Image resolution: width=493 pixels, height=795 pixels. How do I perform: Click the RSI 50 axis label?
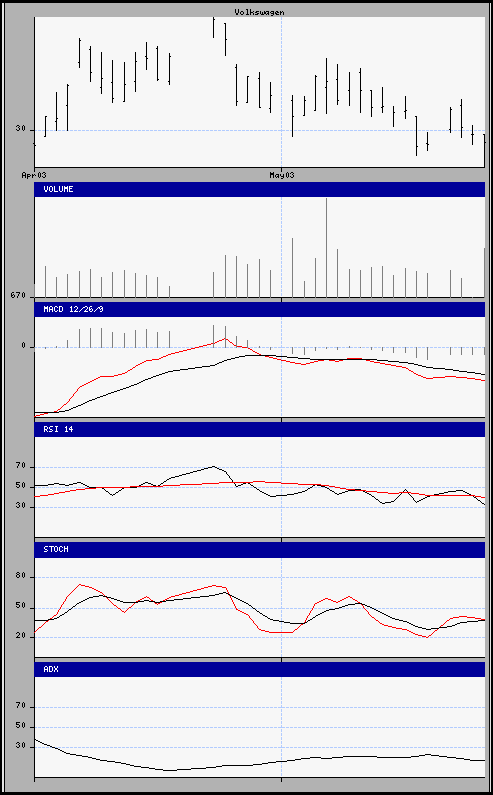click(x=21, y=486)
